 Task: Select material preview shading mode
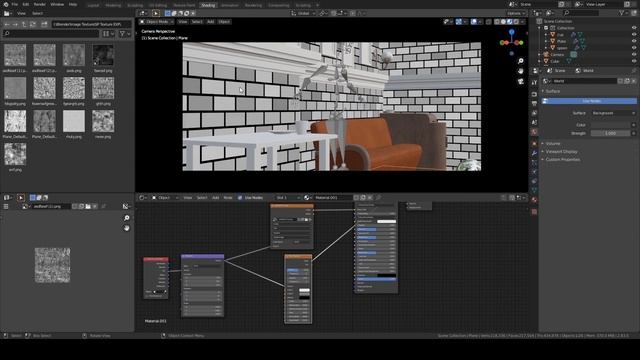(x=510, y=22)
